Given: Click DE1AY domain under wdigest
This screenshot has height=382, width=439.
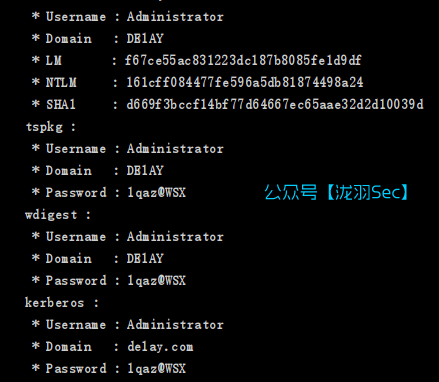Looking at the screenshot, I should pos(145,259).
